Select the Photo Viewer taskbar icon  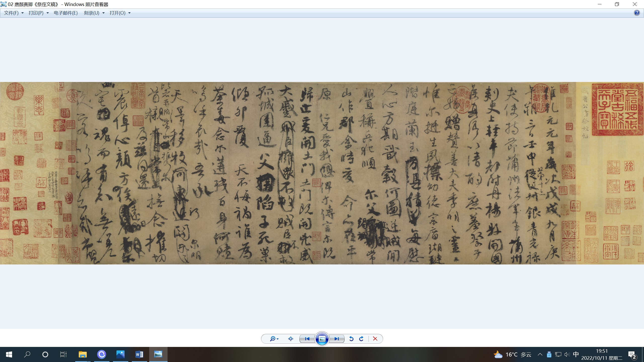pyautogui.click(x=158, y=354)
